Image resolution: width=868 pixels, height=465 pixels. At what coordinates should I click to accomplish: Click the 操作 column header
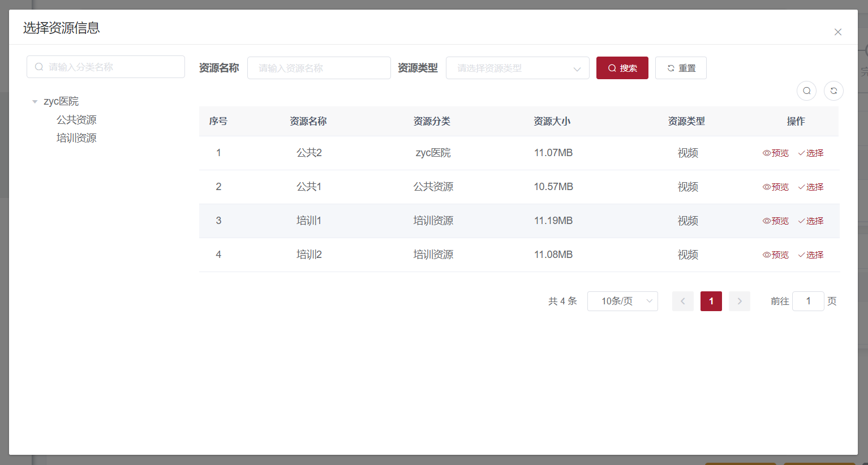[796, 121]
